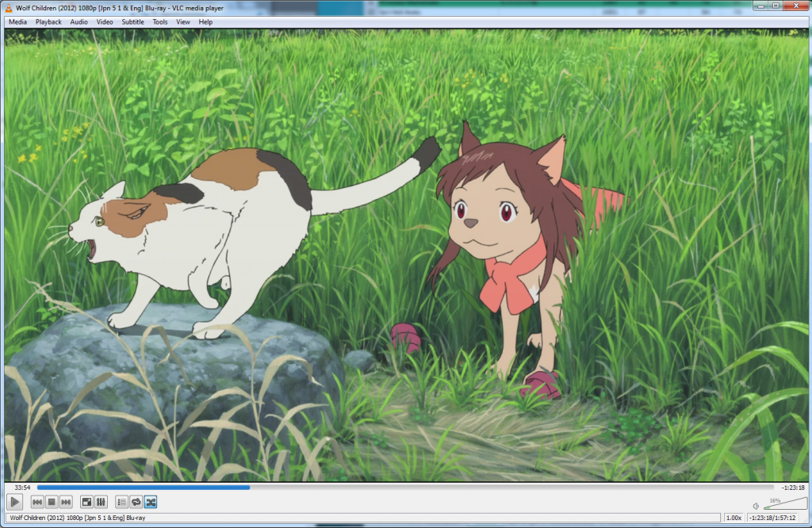This screenshot has height=528, width=812.
Task: Close the VLC media player window
Action: pos(796,6)
